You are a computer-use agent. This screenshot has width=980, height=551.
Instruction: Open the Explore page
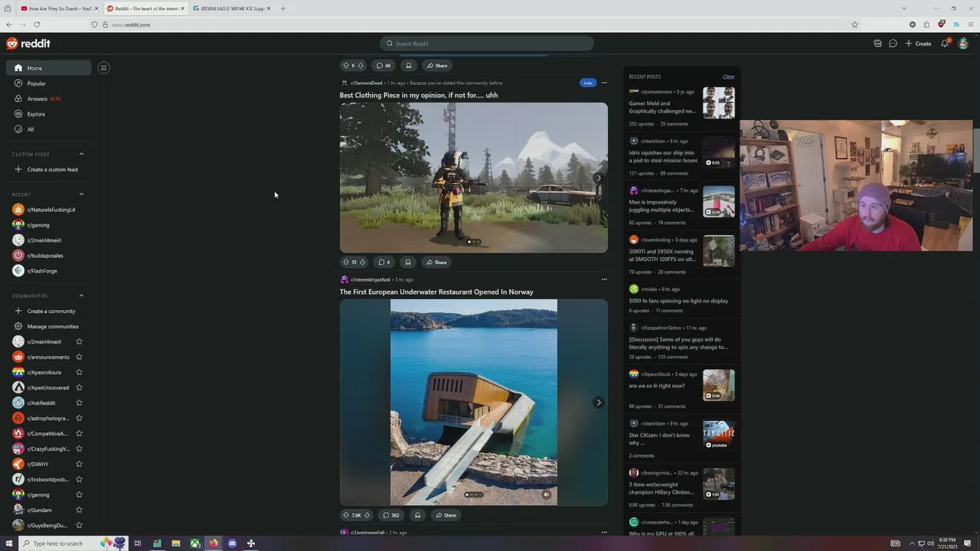(49, 114)
